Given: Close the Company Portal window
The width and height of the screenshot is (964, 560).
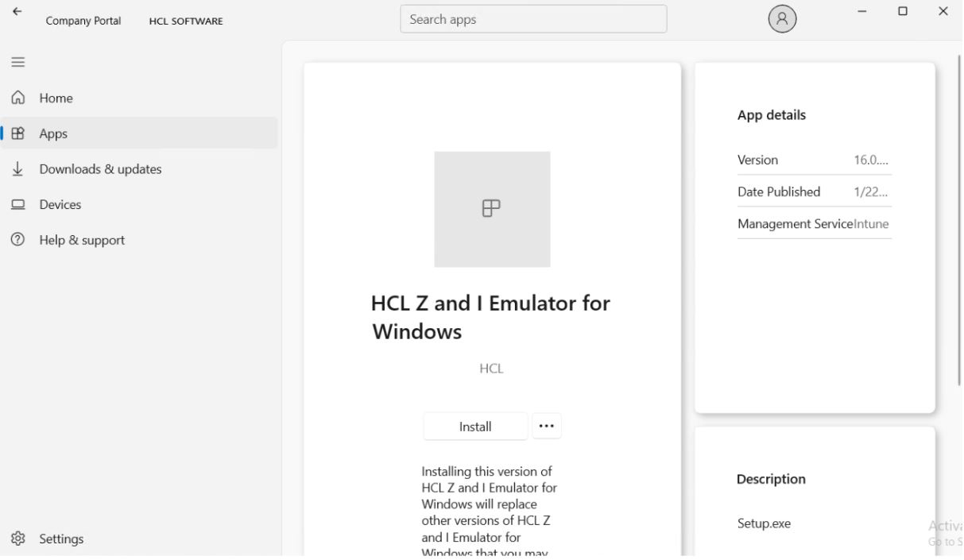Looking at the screenshot, I should [x=943, y=11].
